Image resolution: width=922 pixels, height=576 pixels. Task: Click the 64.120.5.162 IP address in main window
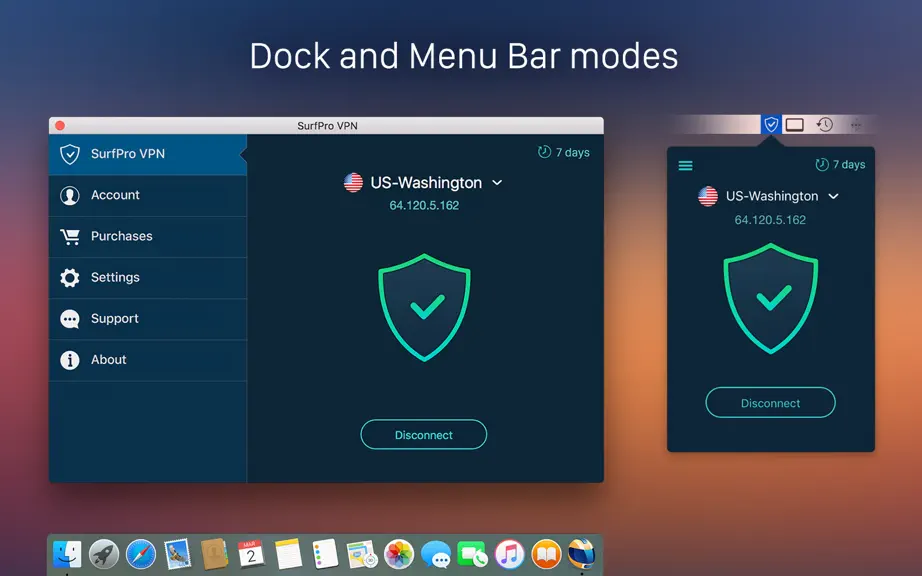coord(424,206)
